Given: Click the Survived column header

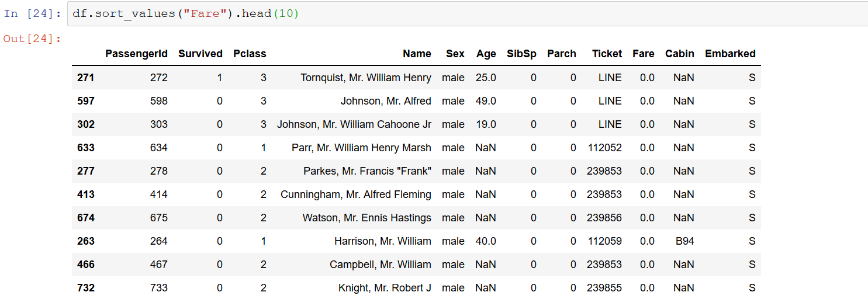Looking at the screenshot, I should coord(200,54).
